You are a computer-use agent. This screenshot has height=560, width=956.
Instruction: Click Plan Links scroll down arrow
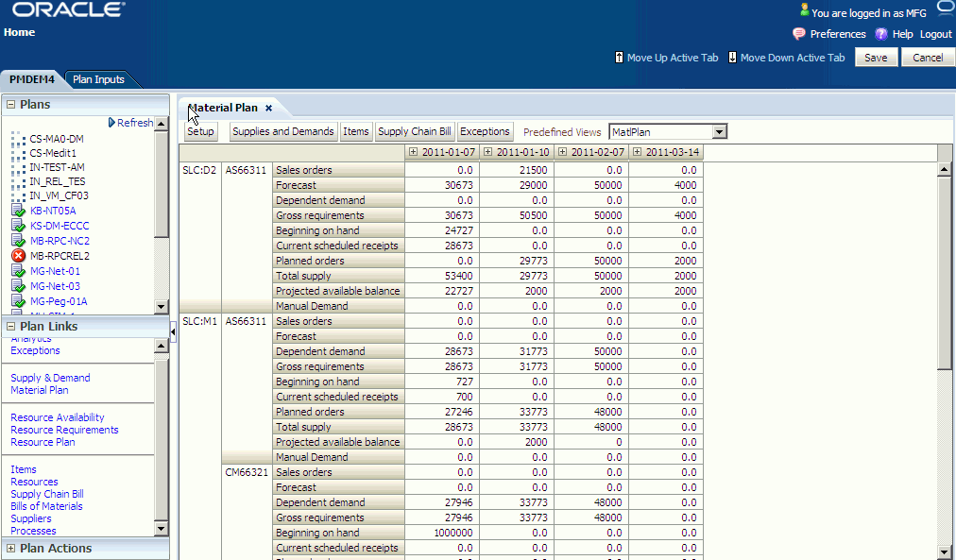point(162,528)
